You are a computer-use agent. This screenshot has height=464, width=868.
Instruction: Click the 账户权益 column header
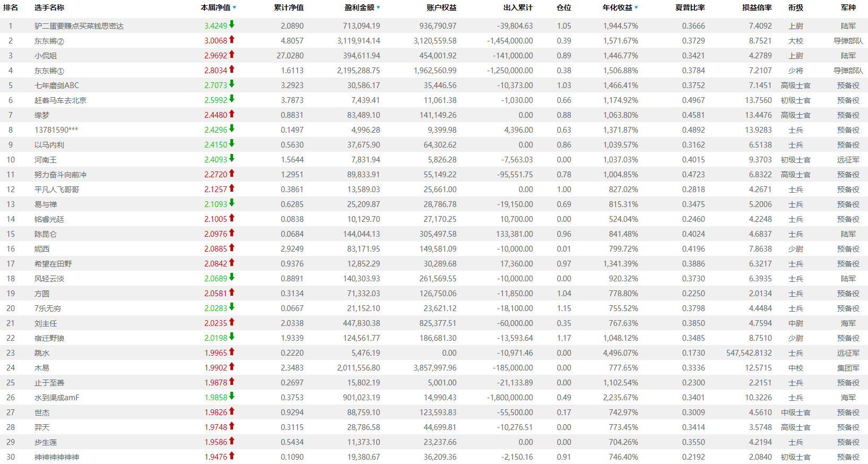(442, 7)
